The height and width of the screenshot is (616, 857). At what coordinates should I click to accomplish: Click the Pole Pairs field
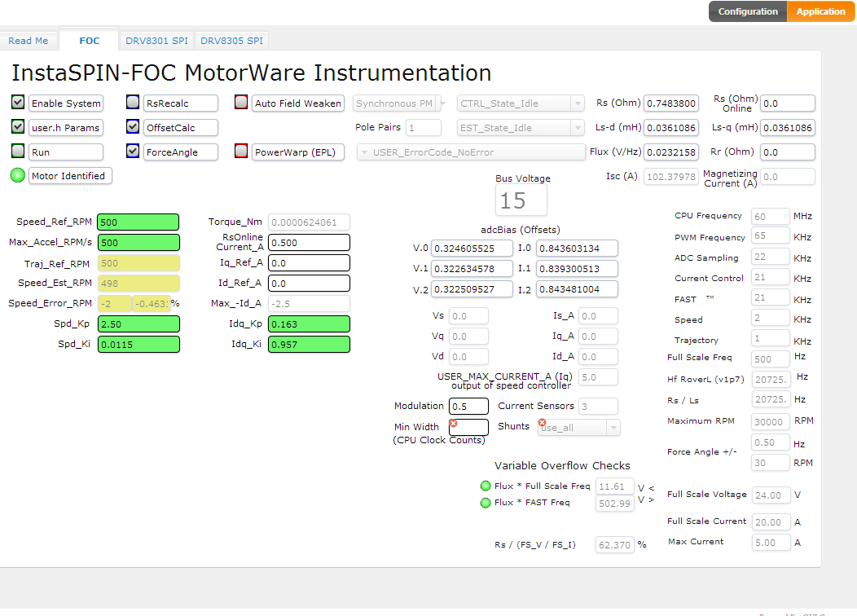pyautogui.click(x=423, y=128)
